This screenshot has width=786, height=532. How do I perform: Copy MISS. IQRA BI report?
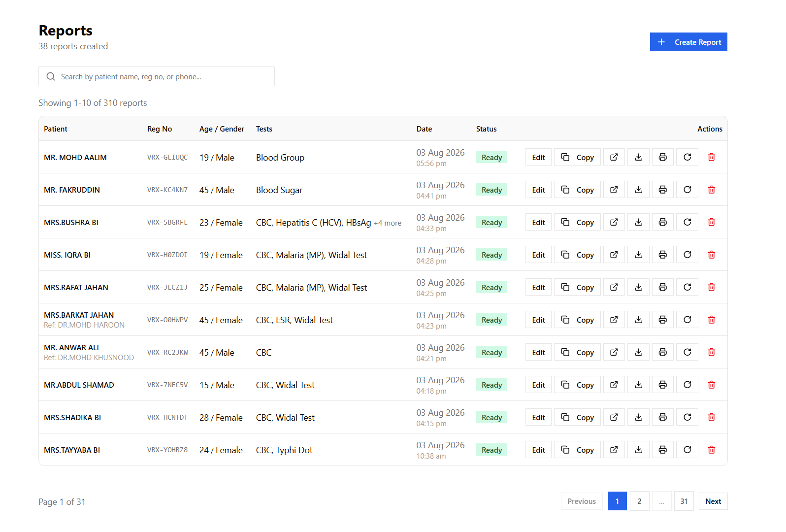[578, 255]
